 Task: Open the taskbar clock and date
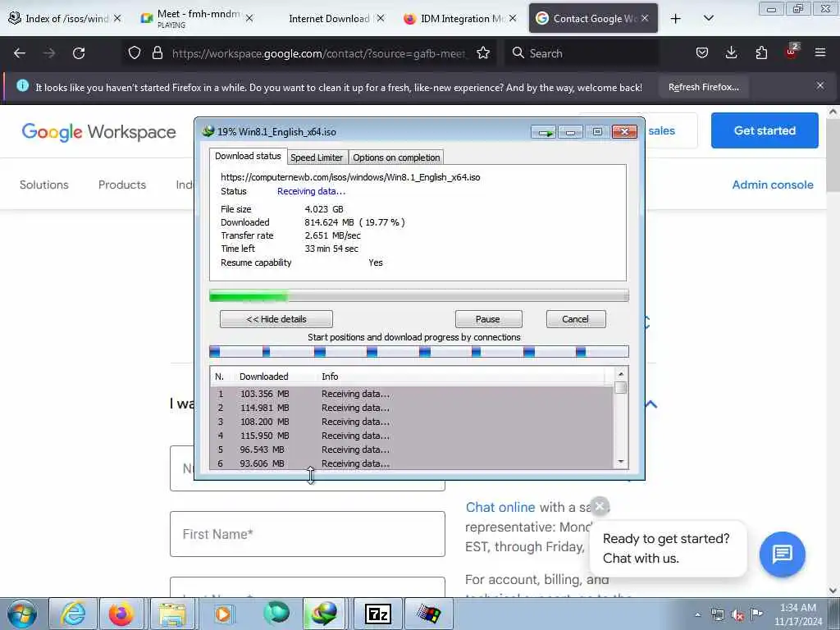click(x=798, y=614)
